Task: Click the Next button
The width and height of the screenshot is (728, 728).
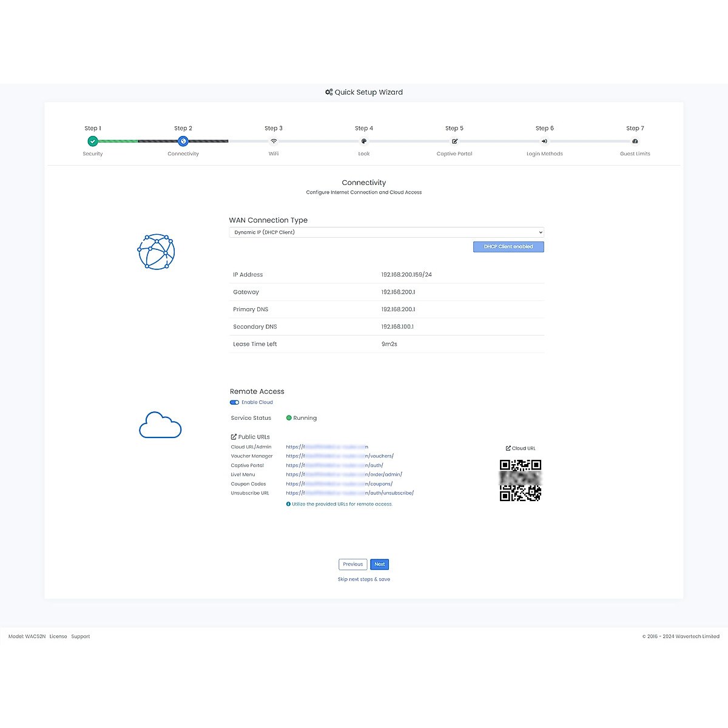Action: pyautogui.click(x=379, y=564)
